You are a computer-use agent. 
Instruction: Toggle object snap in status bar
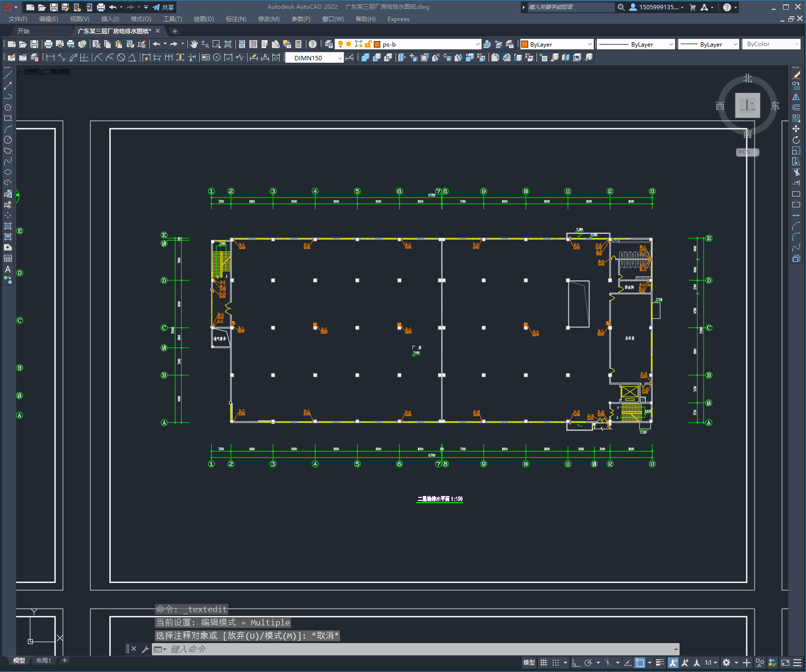[640, 663]
